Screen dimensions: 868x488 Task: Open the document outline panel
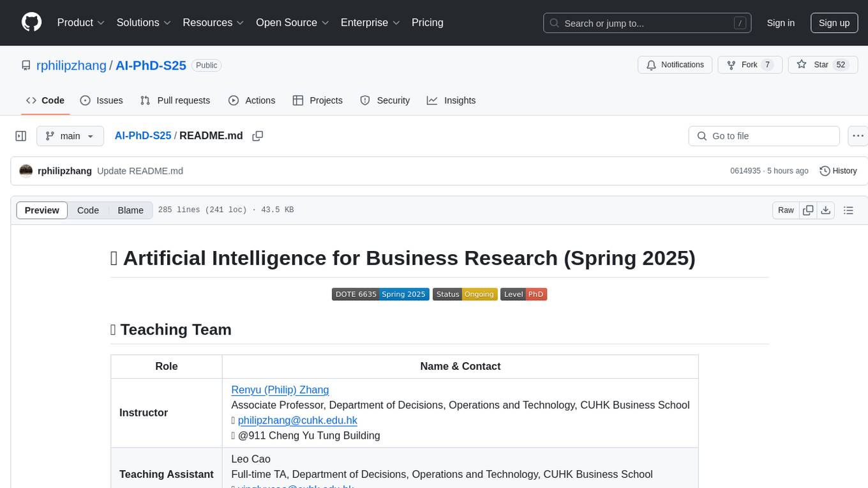tap(848, 210)
